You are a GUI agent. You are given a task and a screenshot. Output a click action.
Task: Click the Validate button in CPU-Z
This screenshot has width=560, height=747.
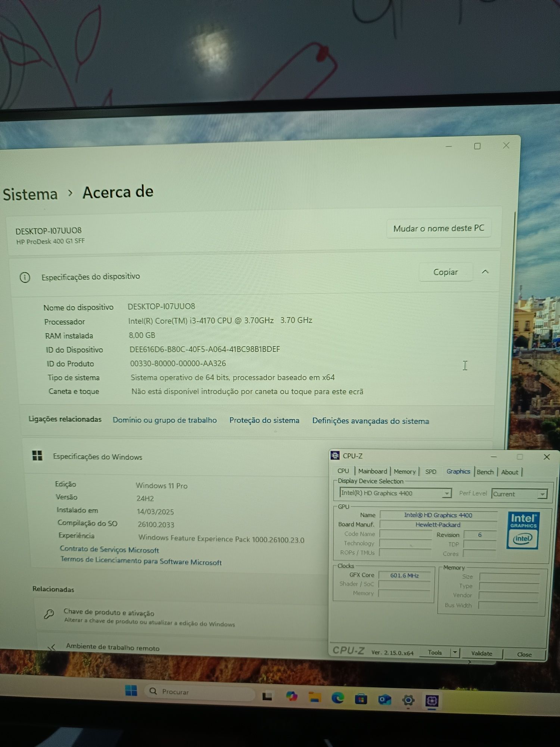(x=482, y=653)
